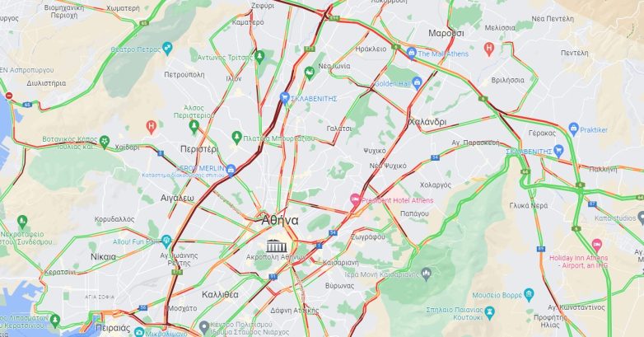Viewport: 644px width, 337px height.
Task: Select the Χαλάνδρι district label
Action: (427, 122)
